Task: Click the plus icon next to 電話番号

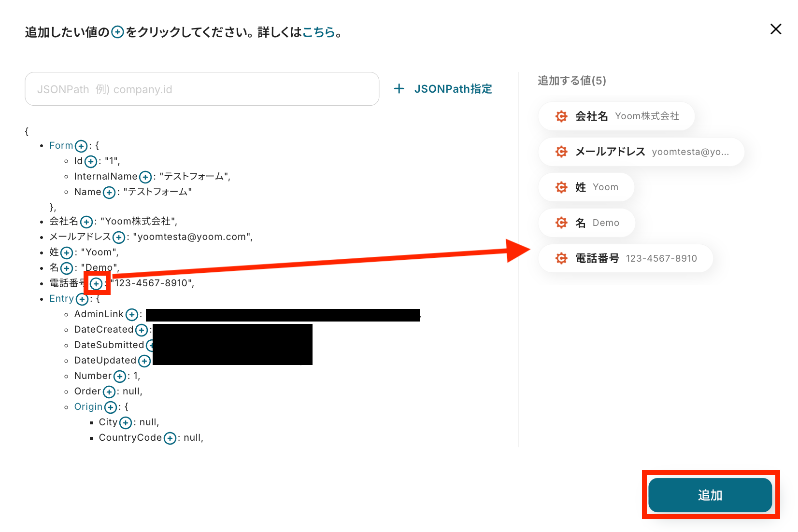Action: [97, 283]
